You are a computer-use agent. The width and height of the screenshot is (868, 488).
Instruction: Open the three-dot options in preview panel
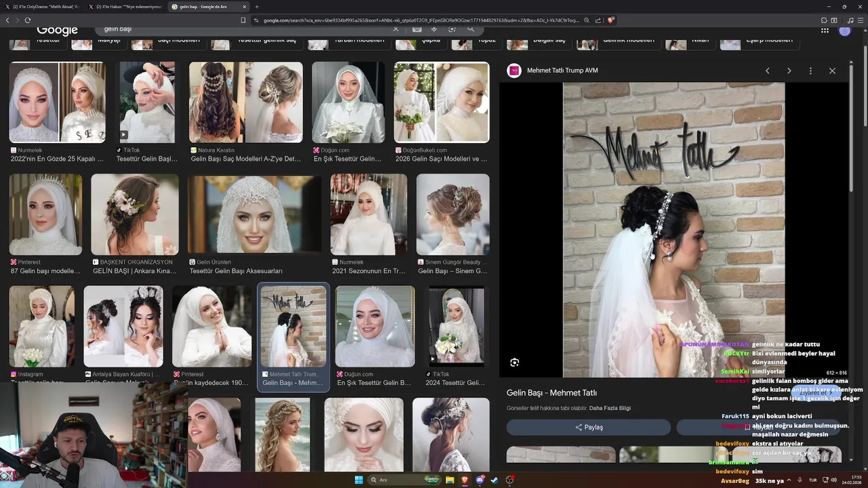click(810, 70)
